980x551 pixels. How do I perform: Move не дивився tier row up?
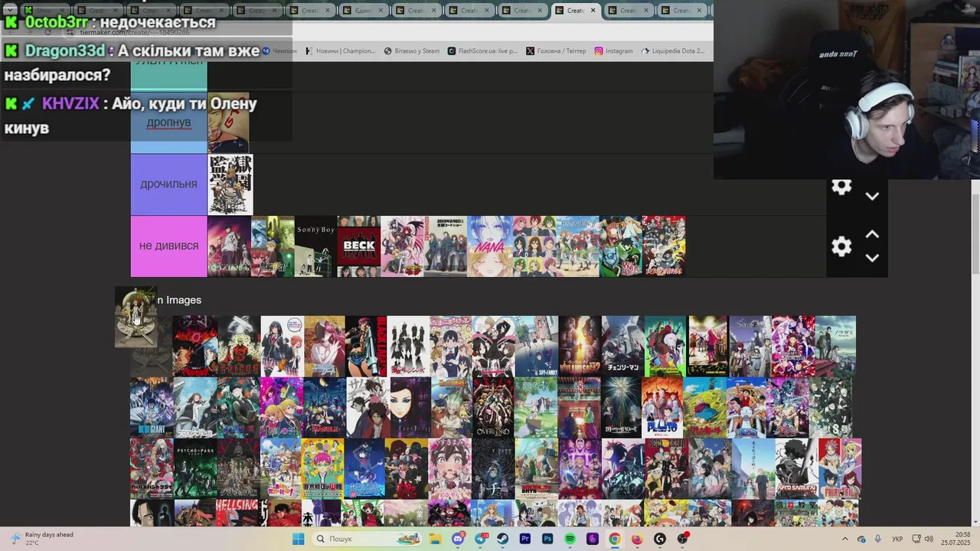click(872, 234)
